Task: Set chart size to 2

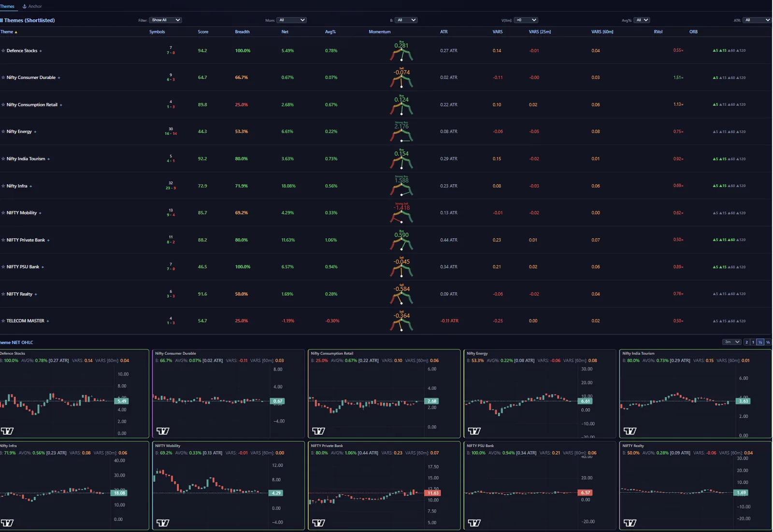Action: 746,342
